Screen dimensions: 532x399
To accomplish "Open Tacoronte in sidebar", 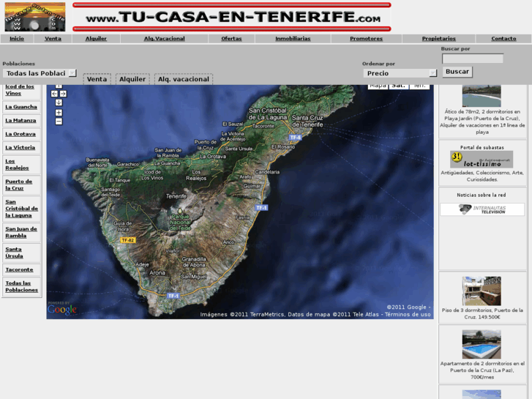I will coord(19,269).
